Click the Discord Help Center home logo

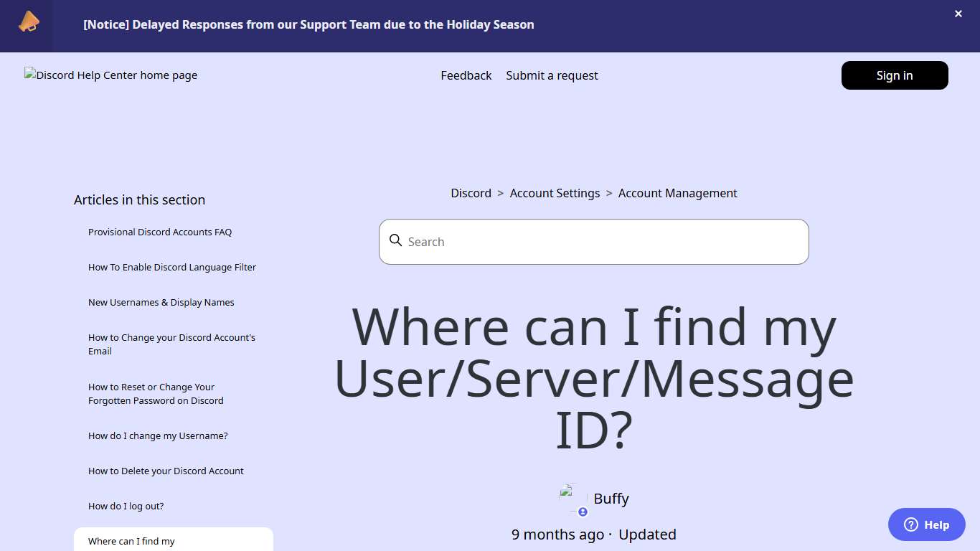[110, 75]
